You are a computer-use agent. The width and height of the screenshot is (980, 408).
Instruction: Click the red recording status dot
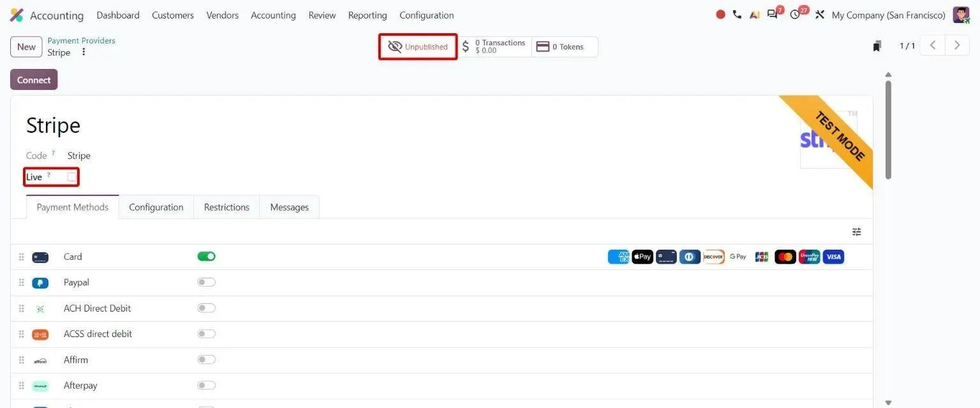point(720,15)
